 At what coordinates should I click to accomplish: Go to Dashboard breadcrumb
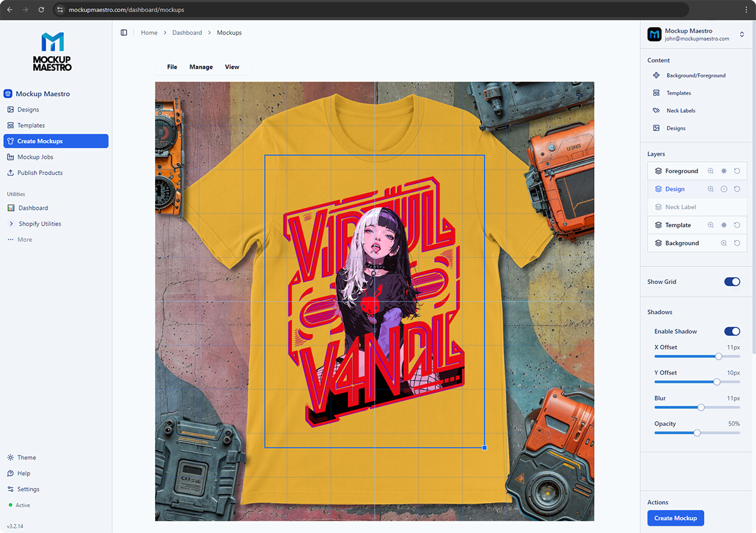point(187,33)
